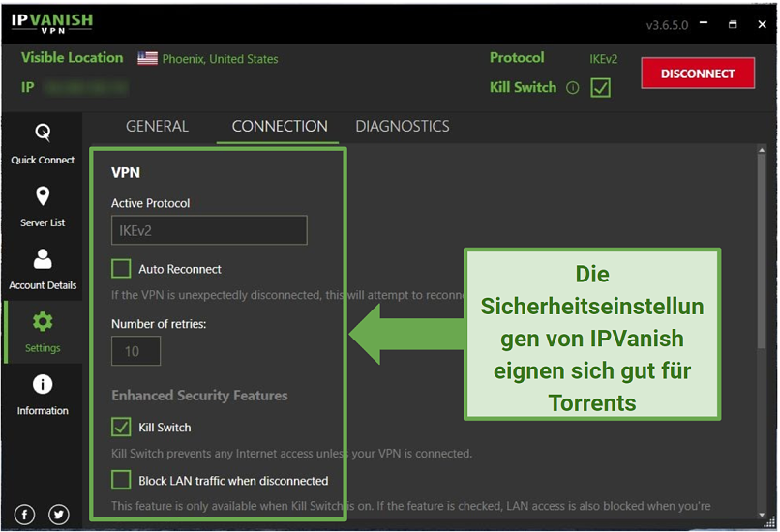Select the CONNECTION tab
This screenshot has height=532, width=780.
click(x=280, y=127)
